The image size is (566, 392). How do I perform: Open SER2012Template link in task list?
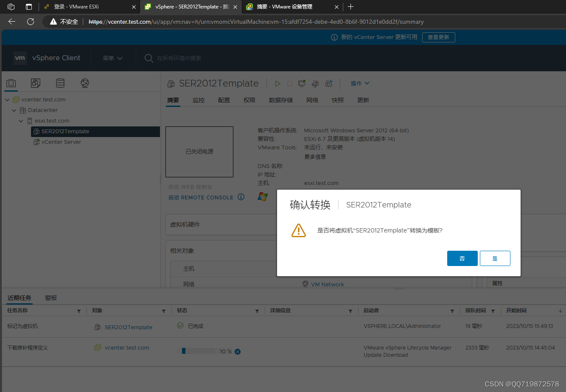coord(129,327)
